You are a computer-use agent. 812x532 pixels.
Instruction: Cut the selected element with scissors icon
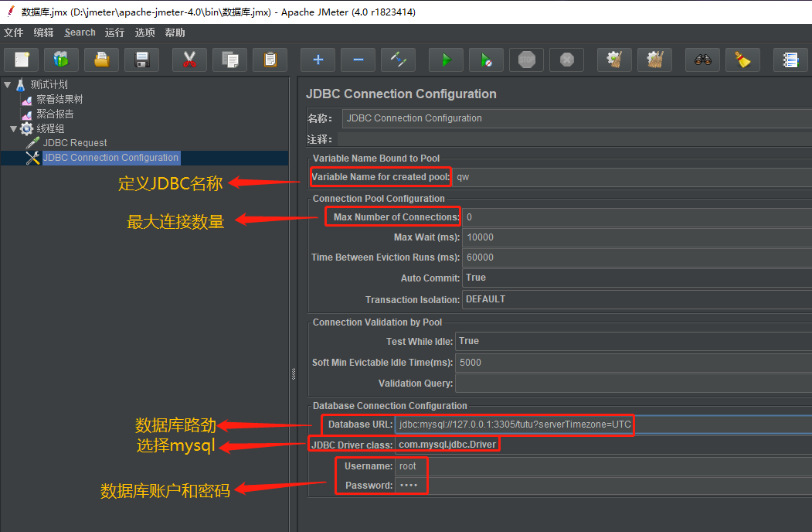point(189,60)
